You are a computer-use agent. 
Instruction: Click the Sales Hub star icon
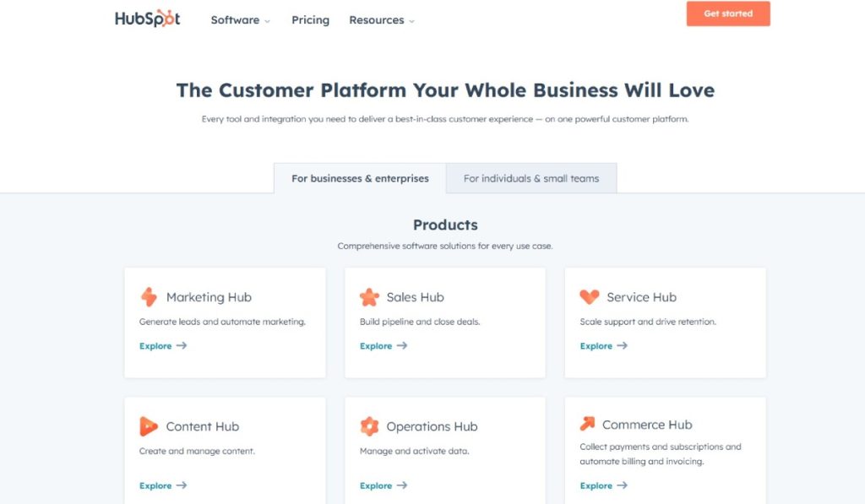[x=369, y=297]
